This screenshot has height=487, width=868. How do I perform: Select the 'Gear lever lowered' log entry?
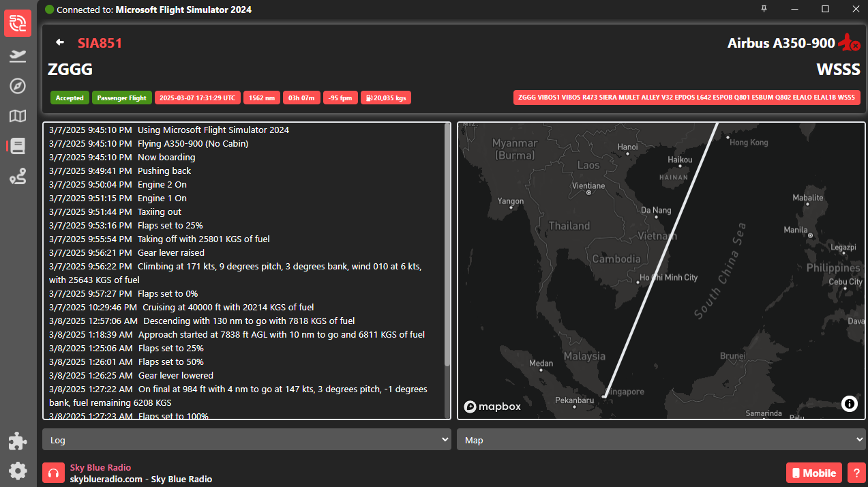tap(131, 375)
